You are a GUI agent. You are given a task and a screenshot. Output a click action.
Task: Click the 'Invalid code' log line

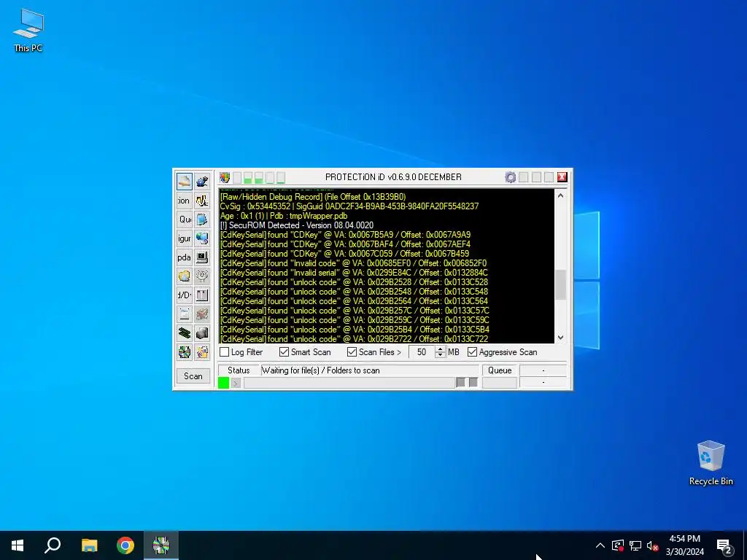coord(354,263)
